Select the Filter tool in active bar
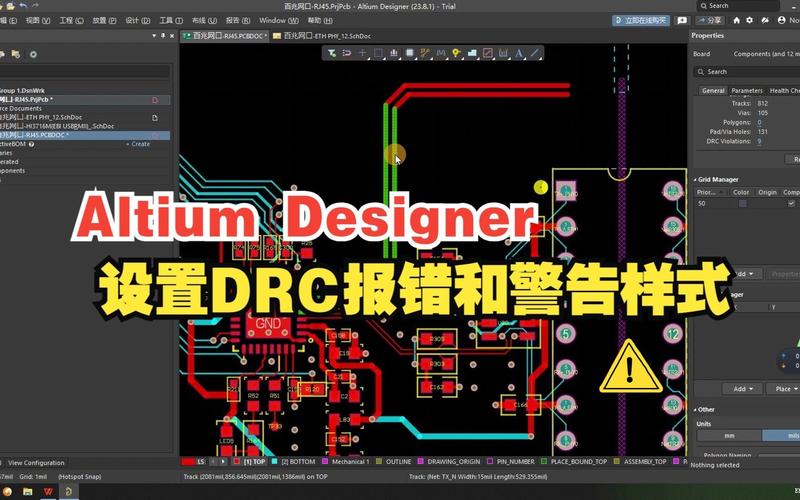The width and height of the screenshot is (800, 500). (332, 53)
